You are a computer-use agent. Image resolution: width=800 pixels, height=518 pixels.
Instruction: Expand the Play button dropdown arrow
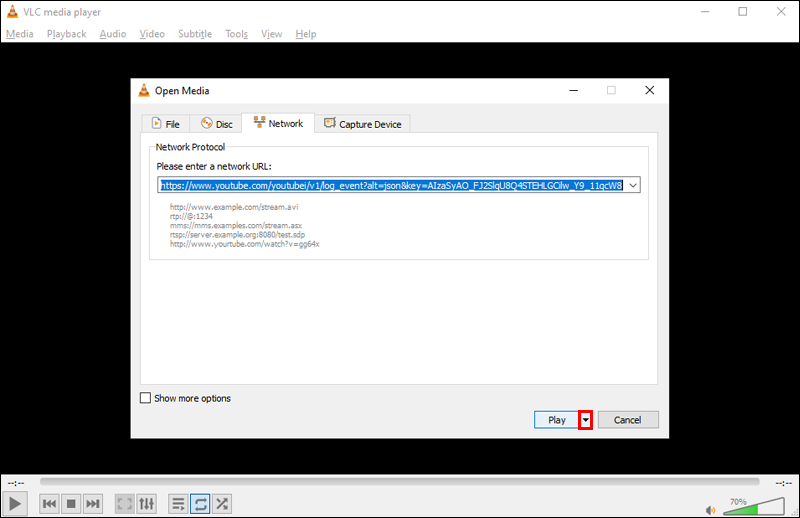point(585,420)
